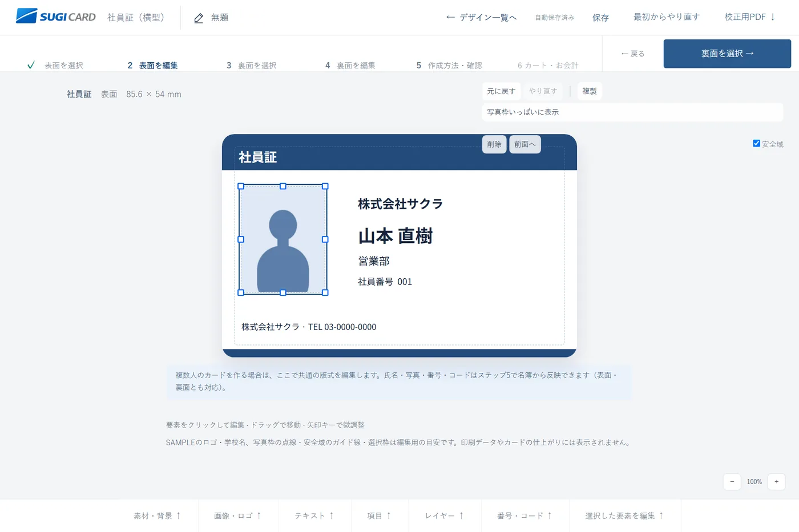This screenshot has height=532, width=799.
Task: Expand the テキスト panel
Action: pyautogui.click(x=315, y=516)
